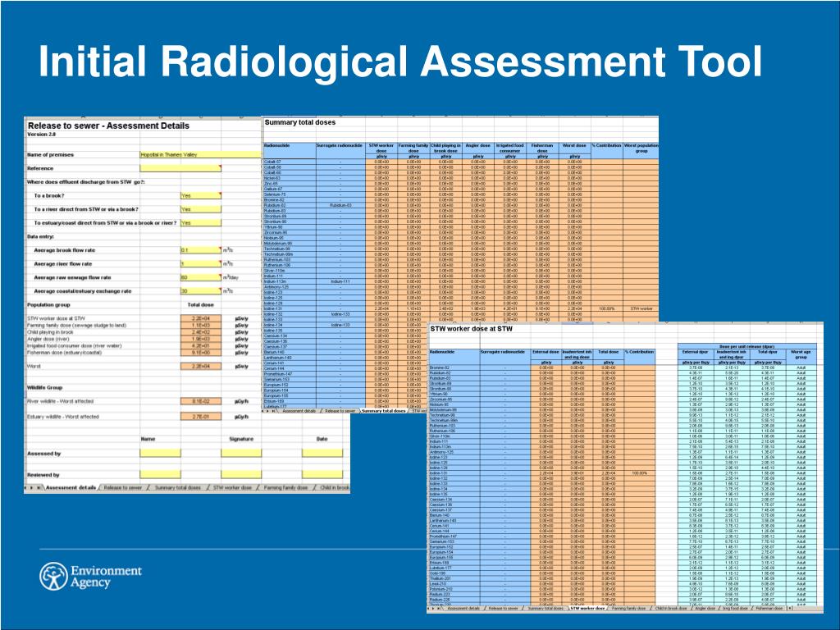Click last-sheet navigation arrow in the left workbook
Screen dimensions: 840x630
39,487
